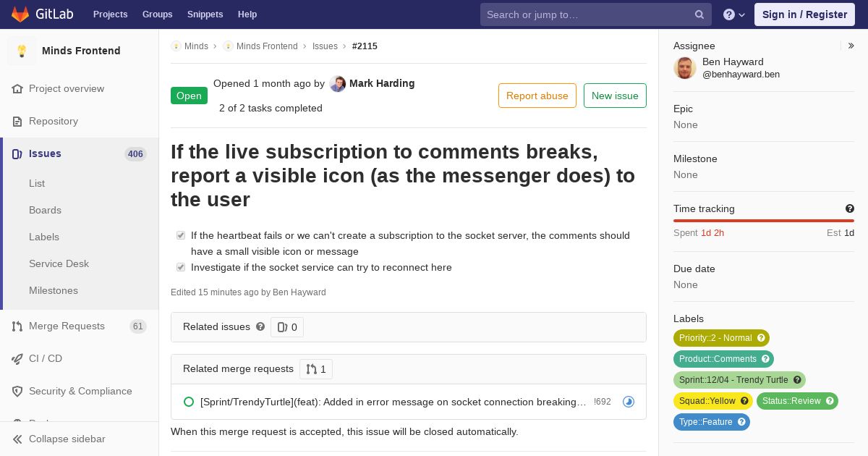Viewport: 868px width, 456px height.
Task: Open Boards in the sidebar
Action: pos(45,211)
